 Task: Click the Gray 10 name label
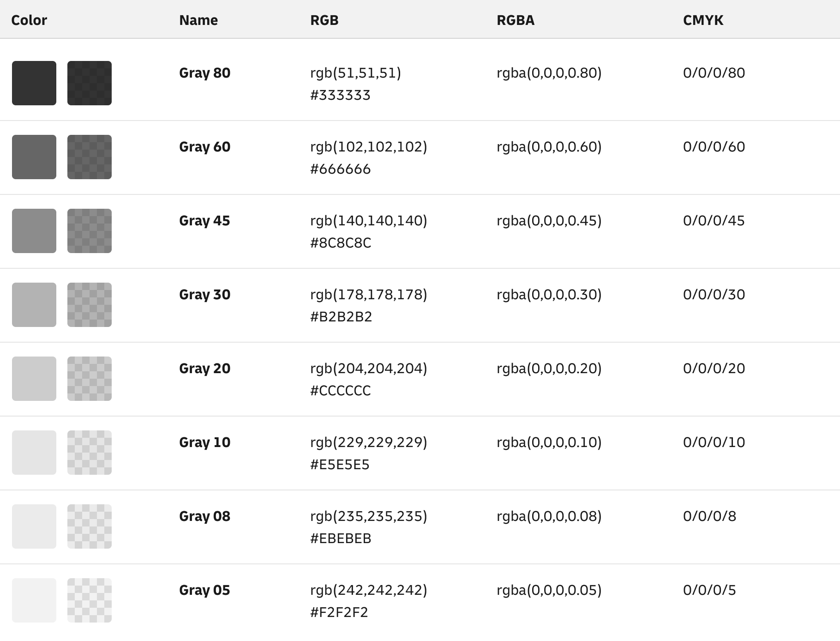pyautogui.click(x=204, y=442)
